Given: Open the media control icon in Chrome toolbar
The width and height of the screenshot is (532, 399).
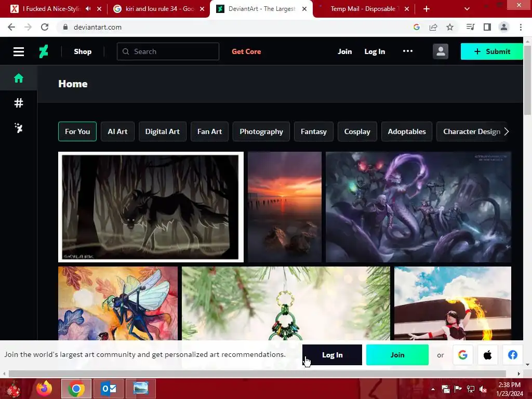Looking at the screenshot, I should tap(471, 27).
